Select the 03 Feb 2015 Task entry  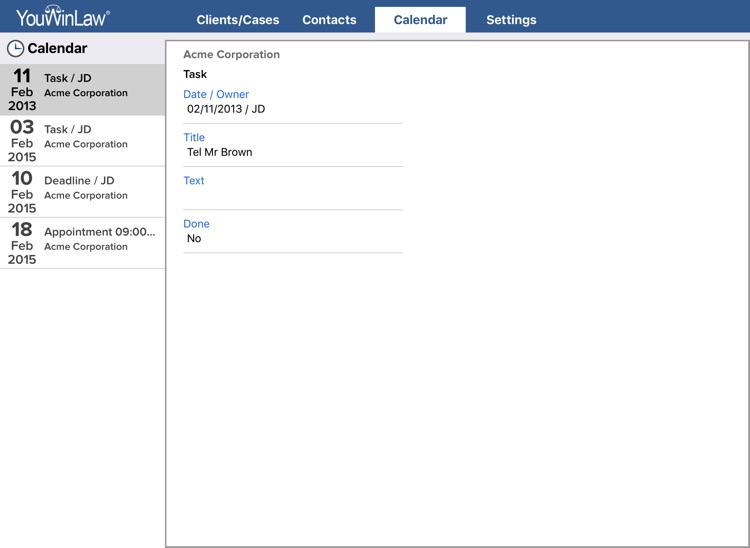coord(82,141)
